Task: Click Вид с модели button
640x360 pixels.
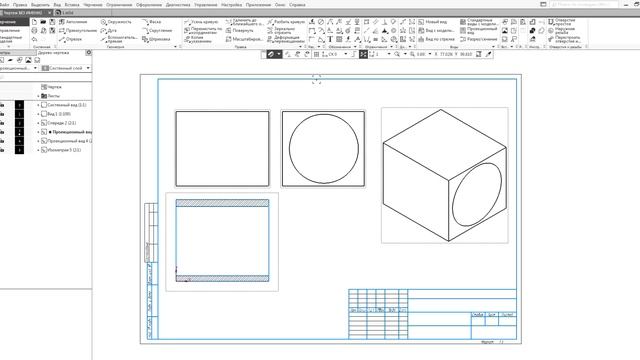Action: [x=436, y=31]
